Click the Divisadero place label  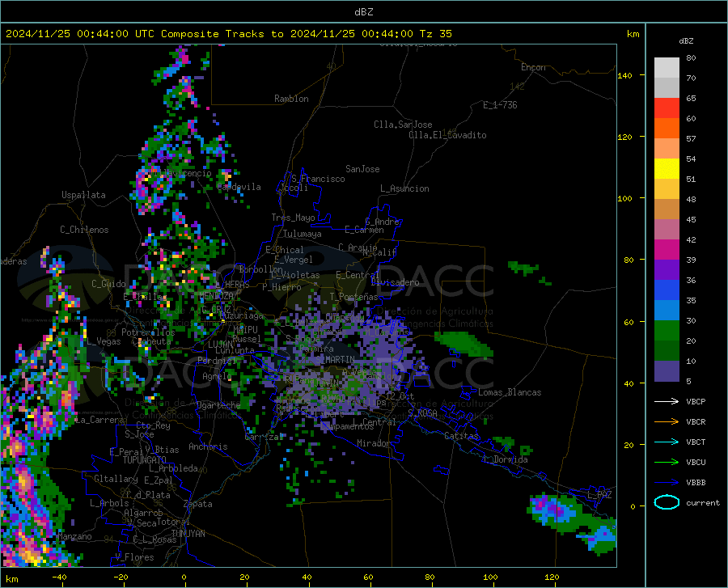[x=395, y=282]
